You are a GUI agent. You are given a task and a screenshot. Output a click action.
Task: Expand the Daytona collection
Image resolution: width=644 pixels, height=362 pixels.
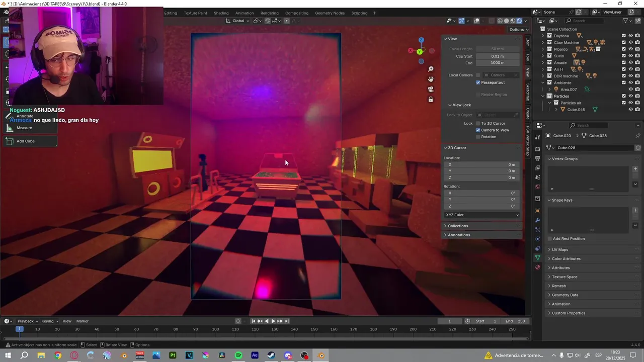(543, 36)
